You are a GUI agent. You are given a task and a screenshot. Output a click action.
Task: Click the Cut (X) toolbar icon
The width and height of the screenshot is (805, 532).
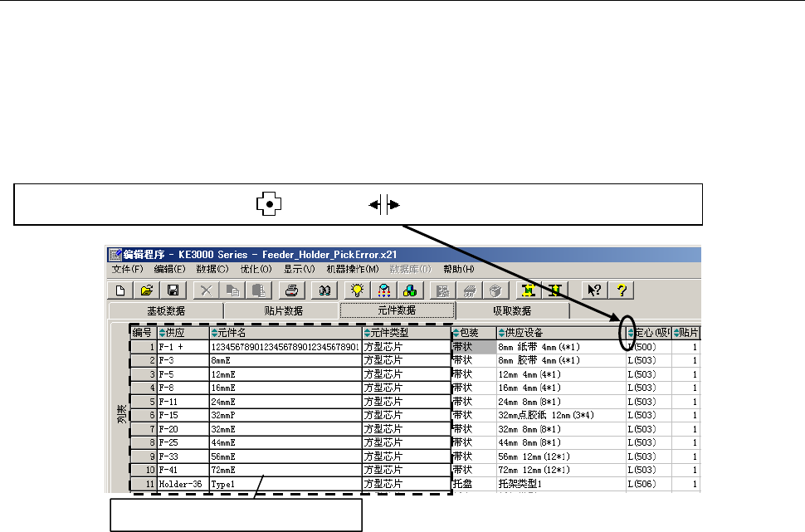206,290
